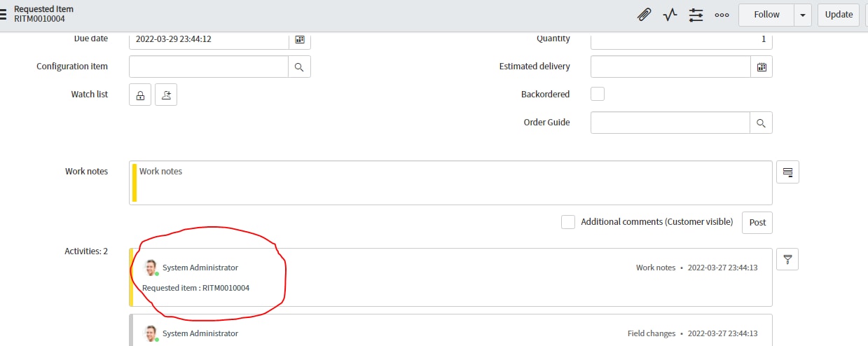The image size is (868, 346).
Task: Click the Watch list field label
Action: 90,95
